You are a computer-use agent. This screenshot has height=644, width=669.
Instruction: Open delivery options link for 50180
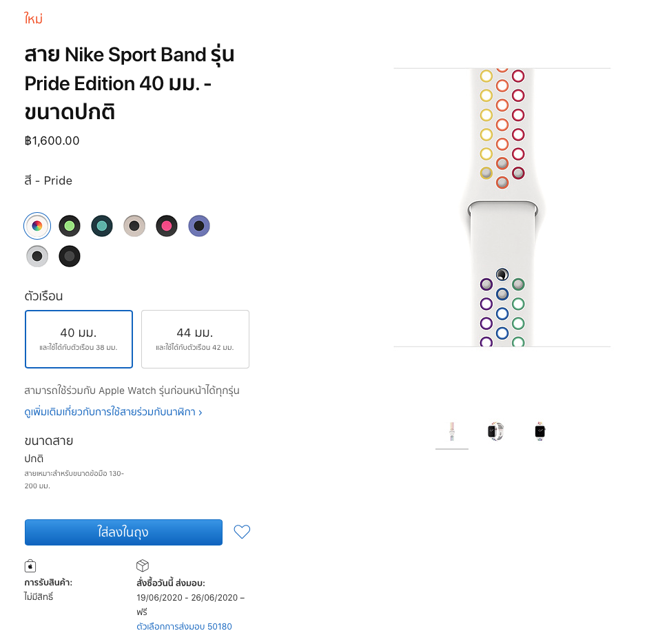(x=184, y=626)
